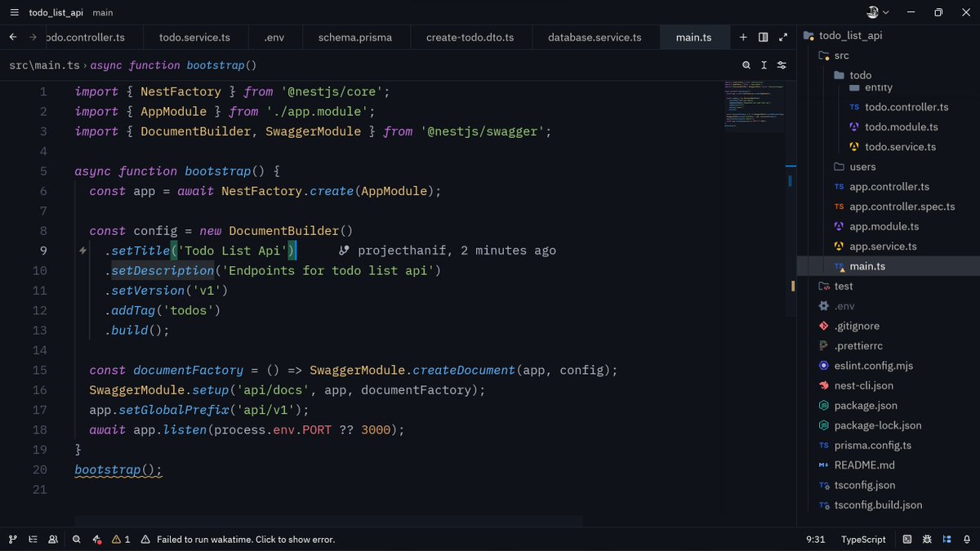Show the wakatime error message
The image size is (980, 551).
[x=238, y=540]
